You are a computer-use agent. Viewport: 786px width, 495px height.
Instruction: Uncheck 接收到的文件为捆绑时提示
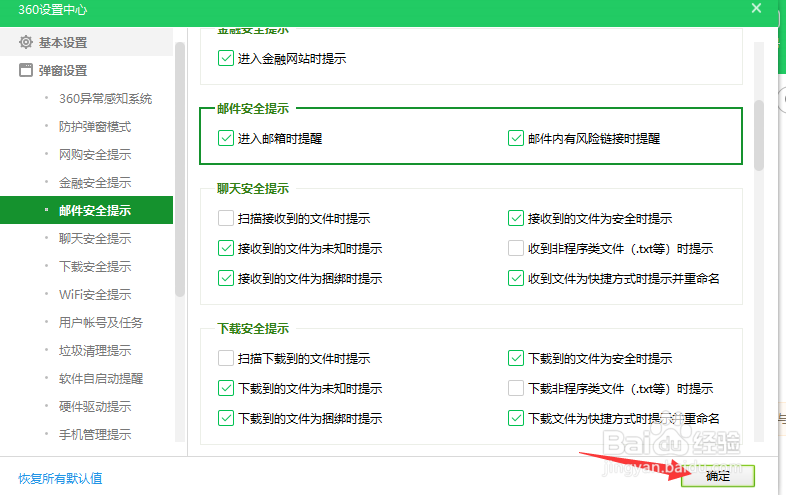coord(226,278)
